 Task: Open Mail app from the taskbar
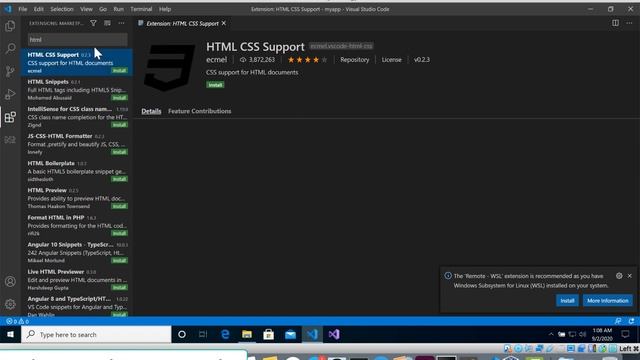pos(291,335)
